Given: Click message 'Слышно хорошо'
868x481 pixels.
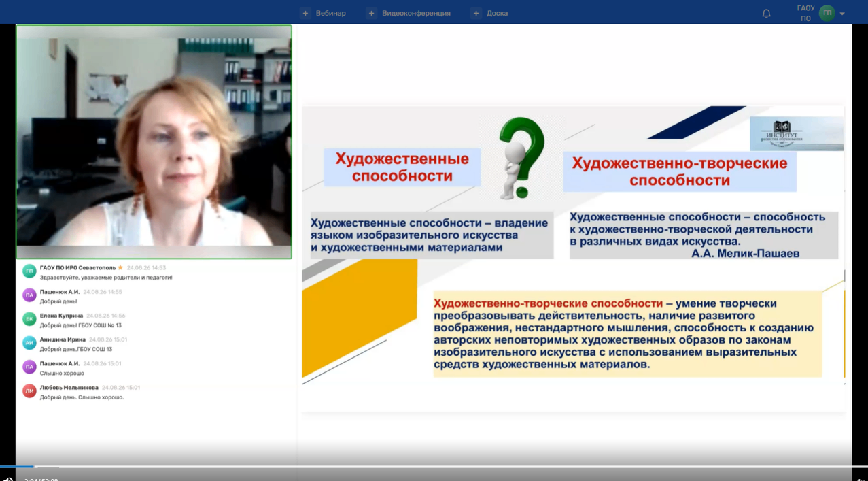Looking at the screenshot, I should [62, 373].
